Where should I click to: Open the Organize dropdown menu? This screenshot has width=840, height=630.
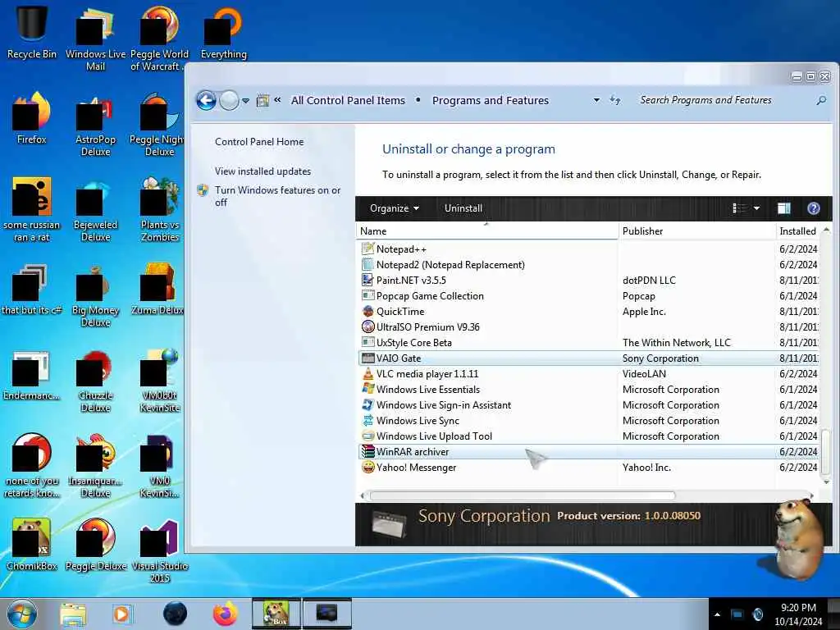(x=395, y=208)
